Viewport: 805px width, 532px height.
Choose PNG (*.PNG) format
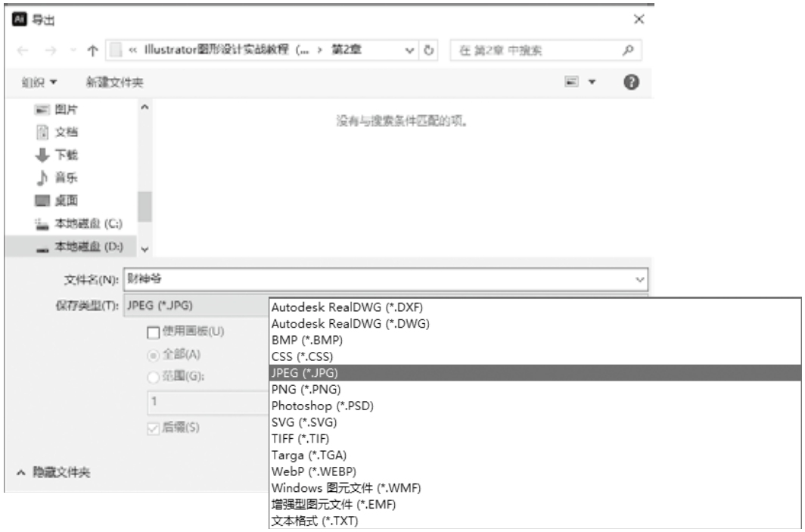535,389
